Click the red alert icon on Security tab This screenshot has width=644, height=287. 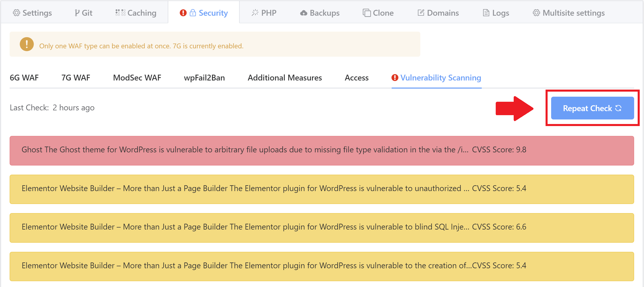pos(183,13)
